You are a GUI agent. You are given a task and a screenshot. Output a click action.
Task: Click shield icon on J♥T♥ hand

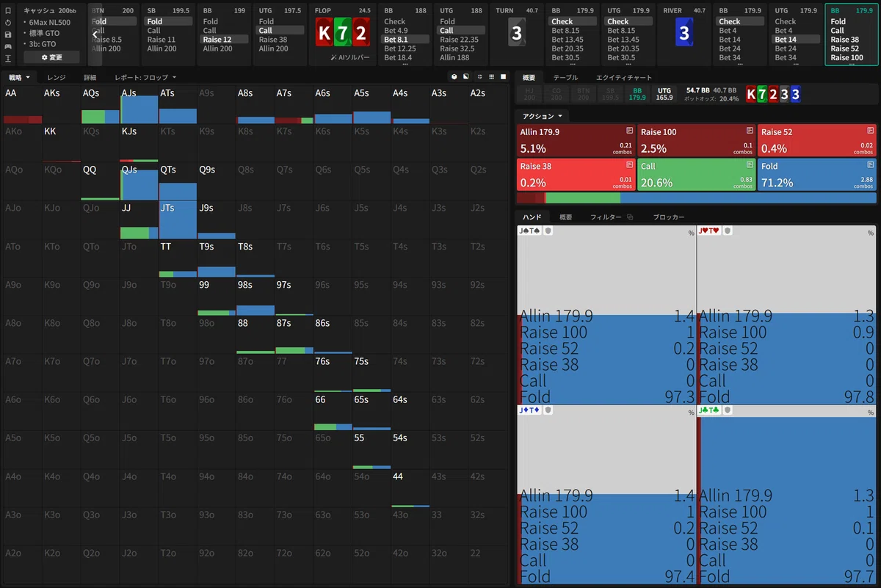pyautogui.click(x=728, y=231)
